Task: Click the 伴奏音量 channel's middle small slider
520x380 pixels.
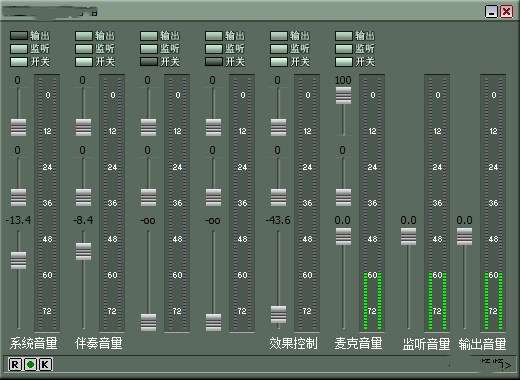Action: click(x=83, y=198)
